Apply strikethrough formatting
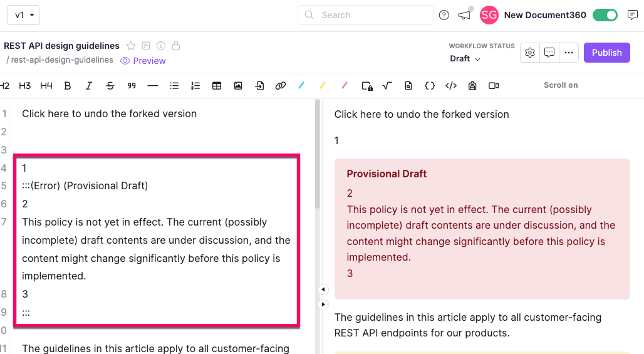 tap(110, 85)
